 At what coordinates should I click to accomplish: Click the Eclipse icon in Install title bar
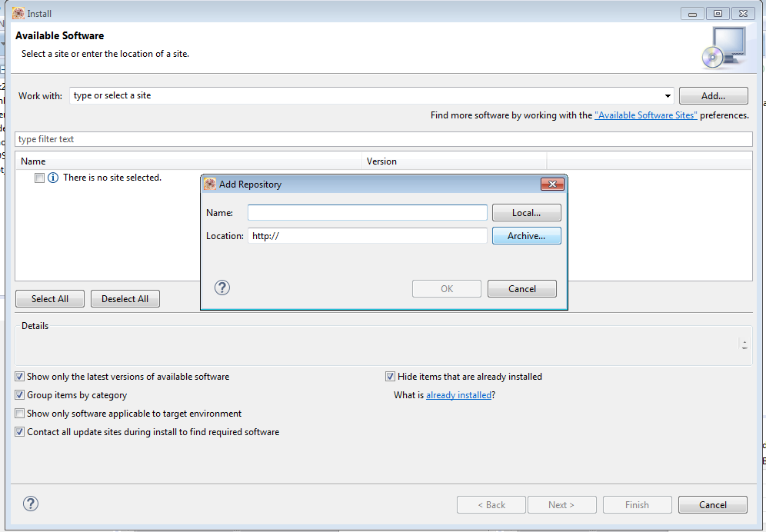pos(18,13)
